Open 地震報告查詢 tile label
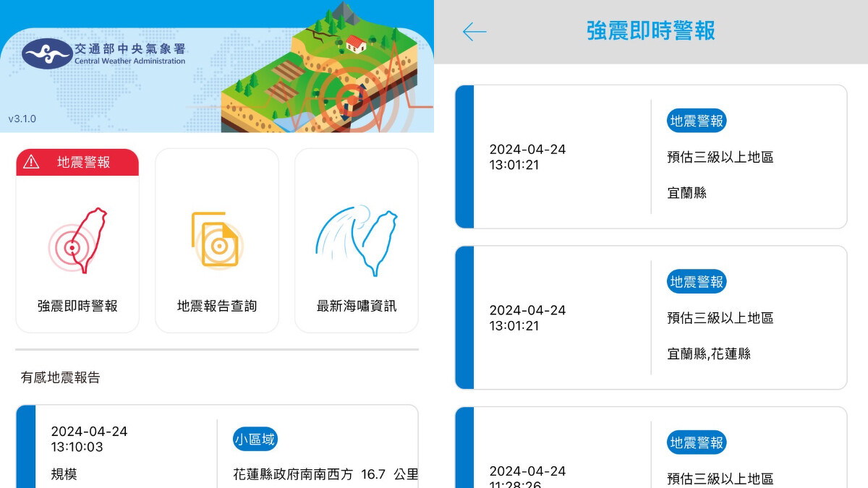Viewport: 868px width, 488px height. 217,306
